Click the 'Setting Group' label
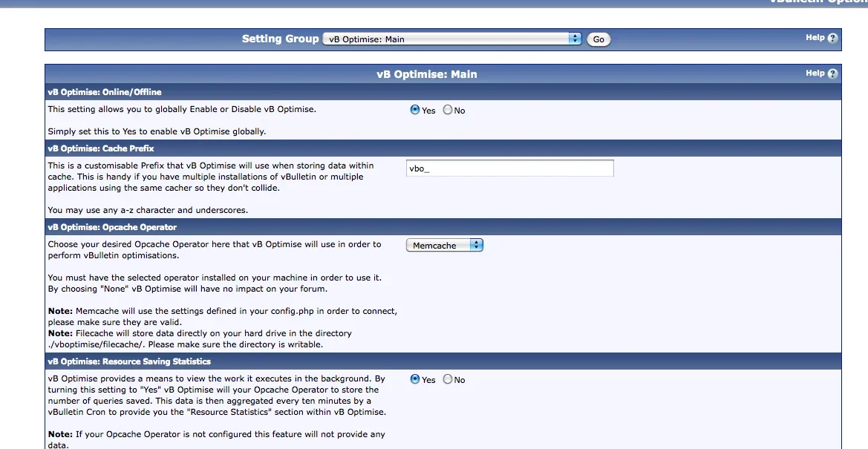This screenshot has width=868, height=449. tap(280, 39)
